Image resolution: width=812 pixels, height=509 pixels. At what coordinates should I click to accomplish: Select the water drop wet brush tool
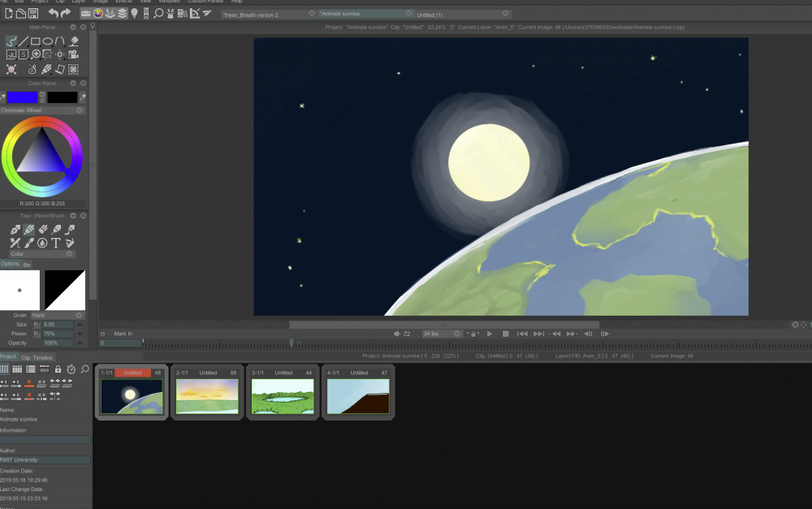click(x=42, y=243)
